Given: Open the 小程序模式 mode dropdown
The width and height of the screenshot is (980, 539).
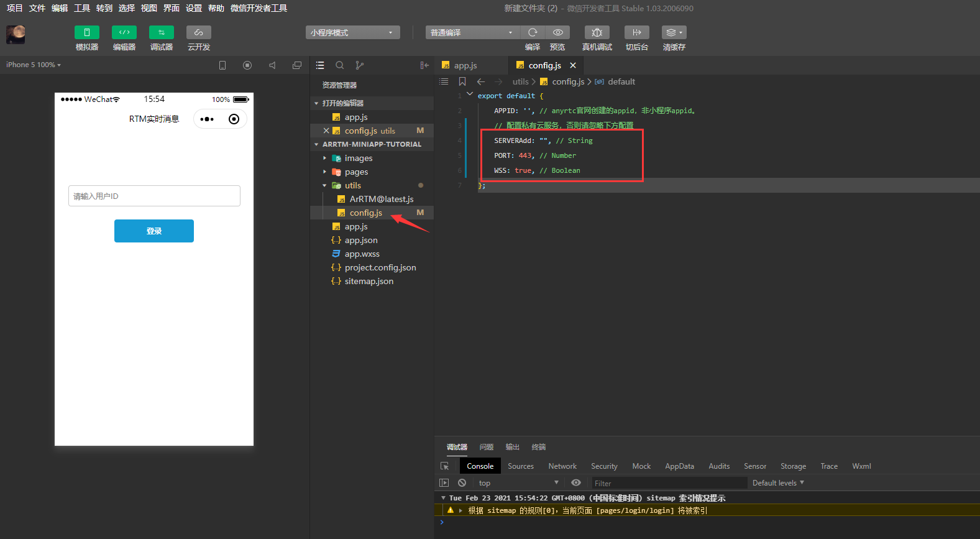Looking at the screenshot, I should [x=352, y=32].
